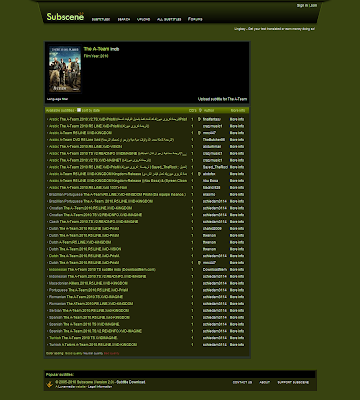
Task: Open Croatian R5.LiNE.XViD-KiNGDOM subtitle entry
Action: coord(90,208)
